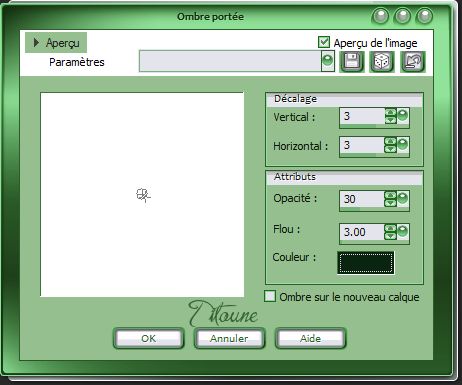Click the reset to default icon

click(x=413, y=62)
